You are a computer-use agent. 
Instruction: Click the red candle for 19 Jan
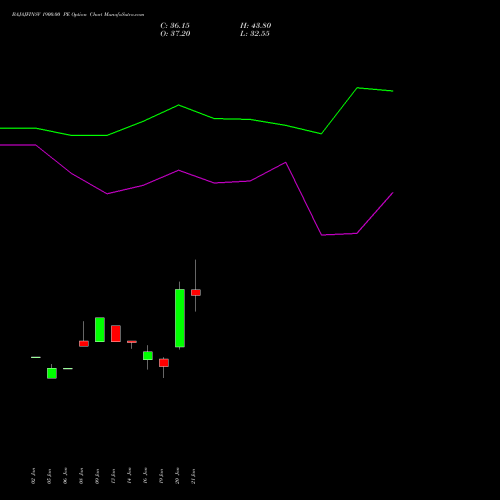[x=164, y=363]
